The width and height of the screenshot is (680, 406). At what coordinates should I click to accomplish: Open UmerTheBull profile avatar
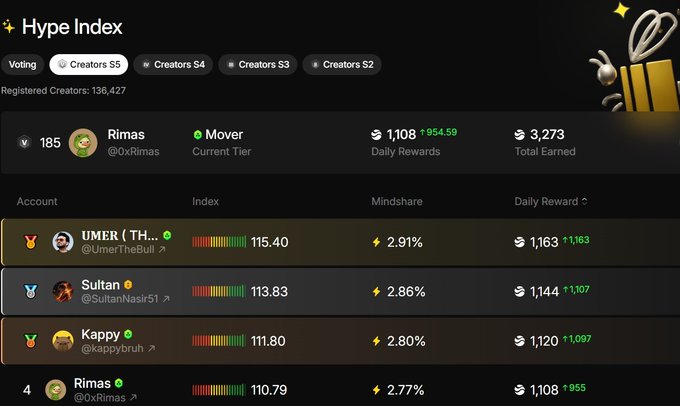[x=63, y=242]
